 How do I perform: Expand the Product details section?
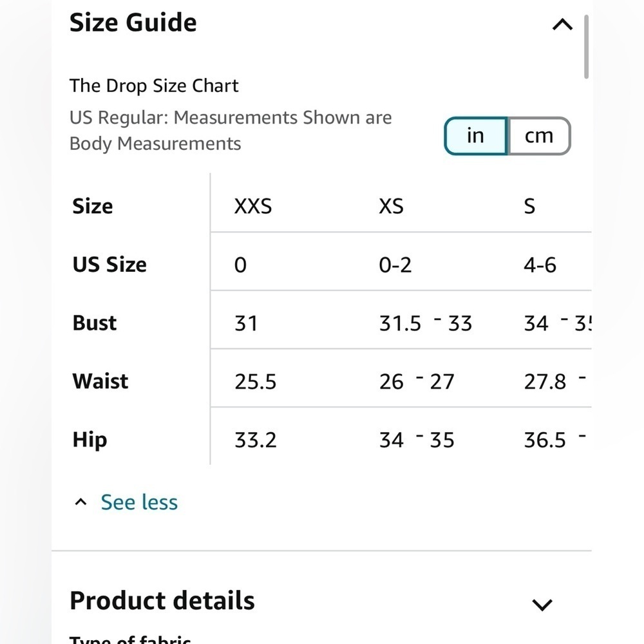(542, 604)
